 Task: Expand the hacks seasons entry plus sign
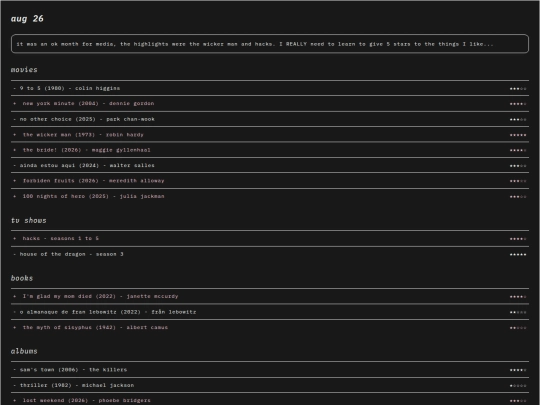[x=14, y=238]
